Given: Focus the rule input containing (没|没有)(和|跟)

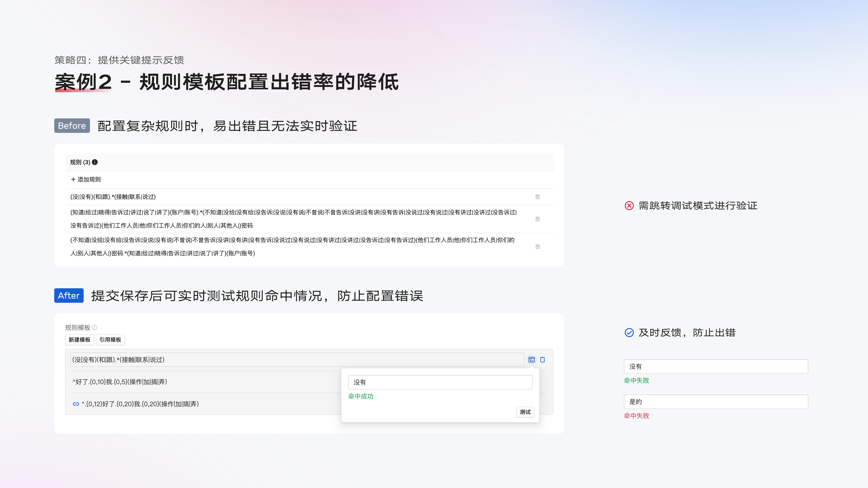Looking at the screenshot, I should (x=297, y=360).
